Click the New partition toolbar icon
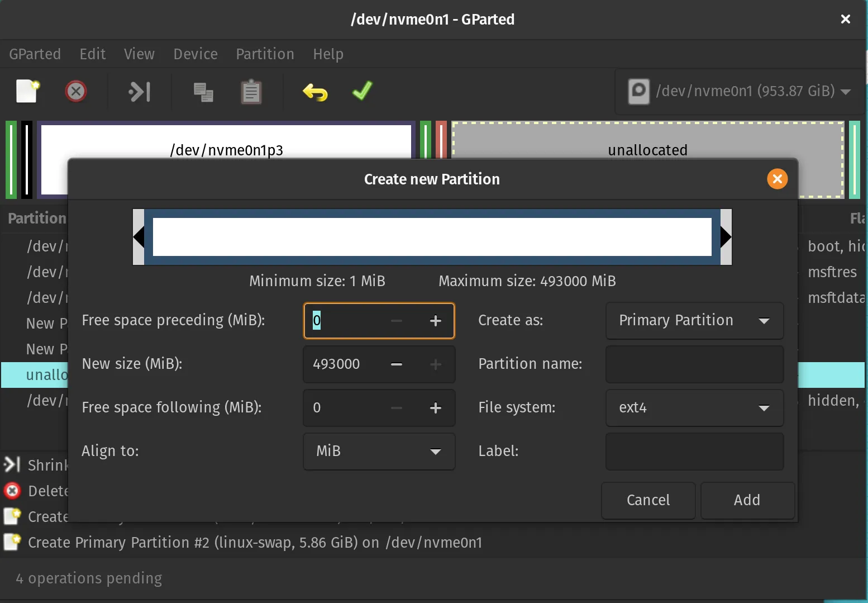This screenshot has width=868, height=603. click(27, 91)
